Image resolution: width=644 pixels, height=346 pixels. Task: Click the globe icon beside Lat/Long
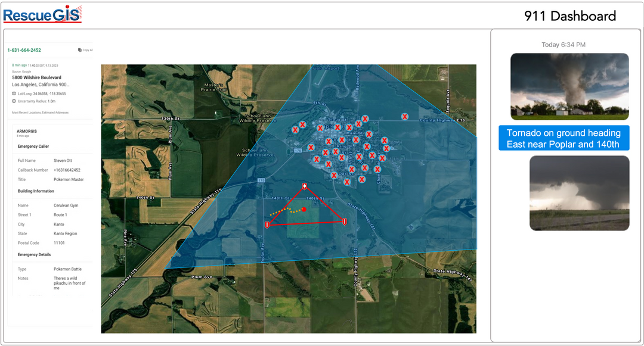click(x=14, y=93)
